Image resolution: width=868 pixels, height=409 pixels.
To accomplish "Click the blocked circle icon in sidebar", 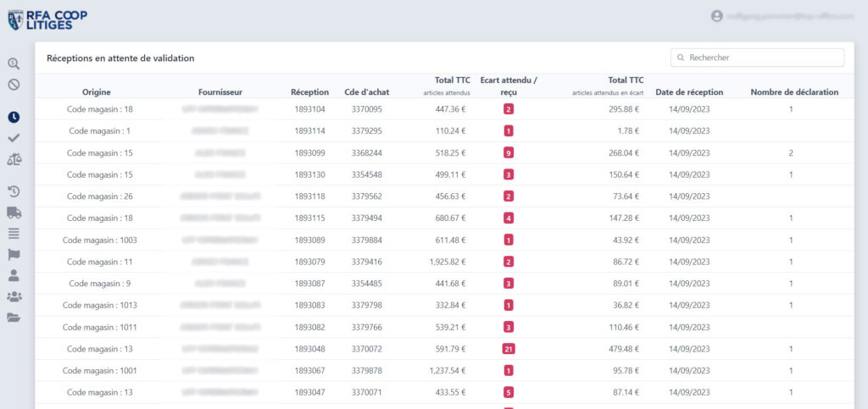I will pyautogui.click(x=14, y=85).
